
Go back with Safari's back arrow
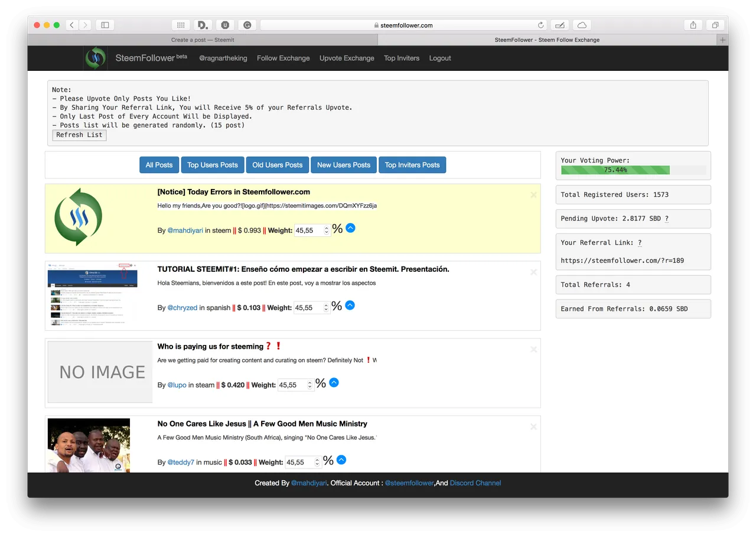(72, 25)
